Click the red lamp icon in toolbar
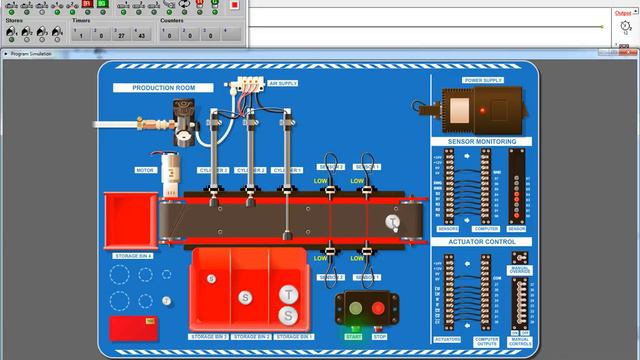 point(200,4)
